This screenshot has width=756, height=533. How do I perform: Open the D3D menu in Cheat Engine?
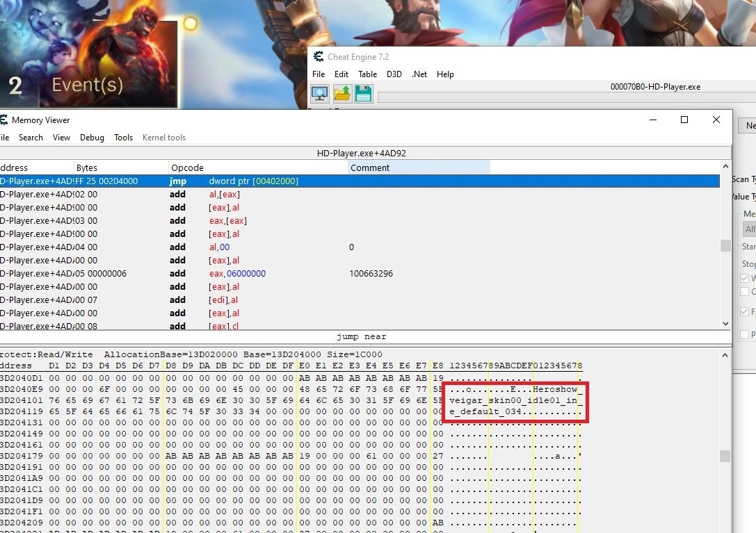pyautogui.click(x=394, y=74)
